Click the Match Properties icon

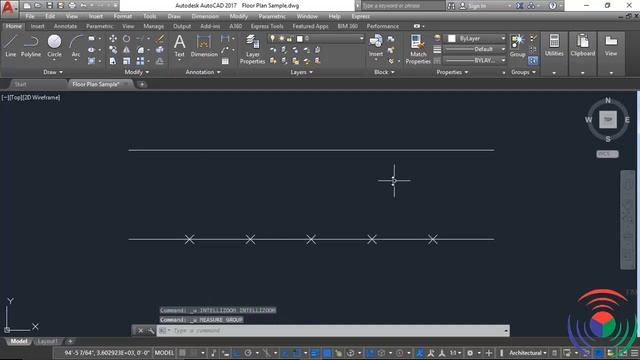[418, 49]
